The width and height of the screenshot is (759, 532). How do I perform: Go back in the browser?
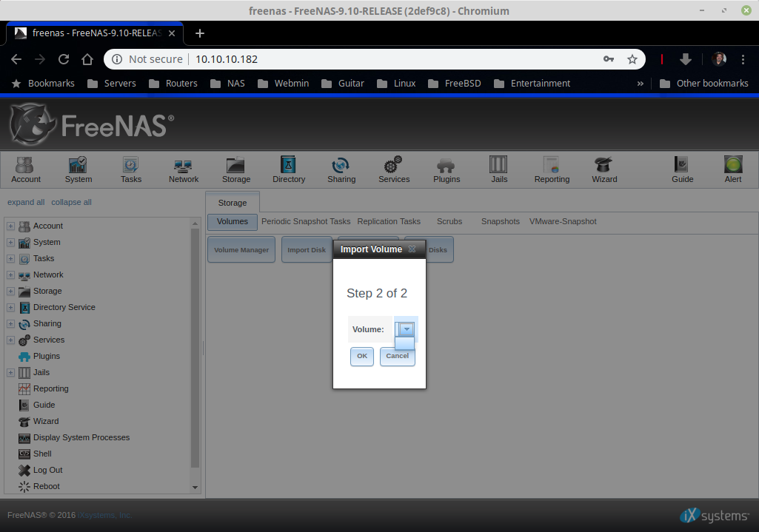(16, 59)
